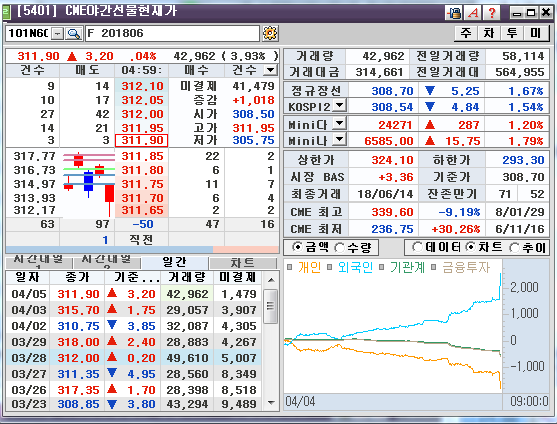Expand the Mini나 index dropdown
The image size is (557, 424).
(x=340, y=139)
